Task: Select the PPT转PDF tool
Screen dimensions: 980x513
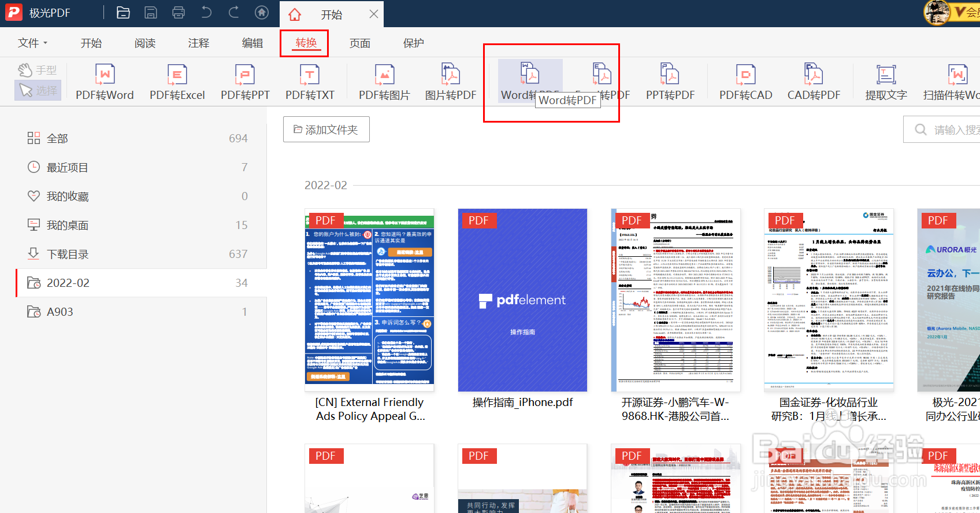Action: pos(670,82)
